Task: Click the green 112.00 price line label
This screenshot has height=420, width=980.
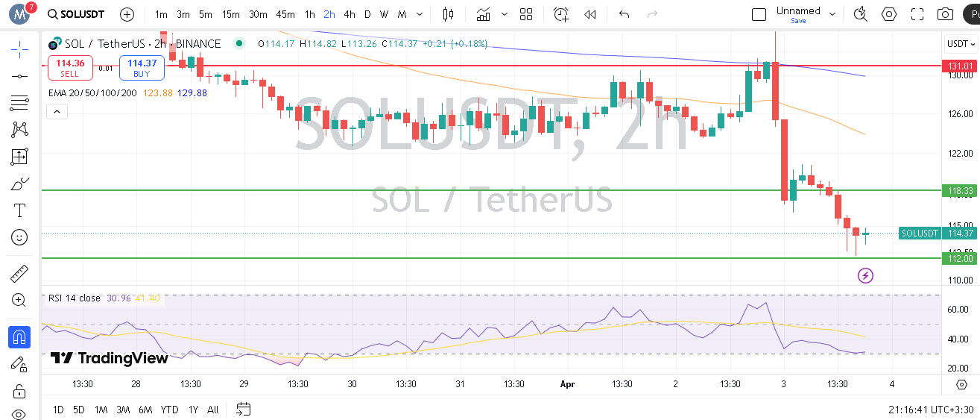Action: [x=961, y=258]
